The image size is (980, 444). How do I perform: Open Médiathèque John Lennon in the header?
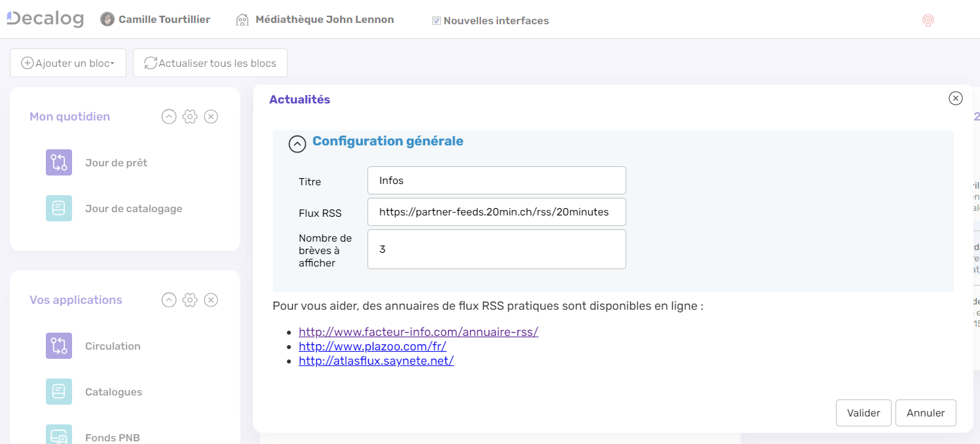tap(314, 19)
